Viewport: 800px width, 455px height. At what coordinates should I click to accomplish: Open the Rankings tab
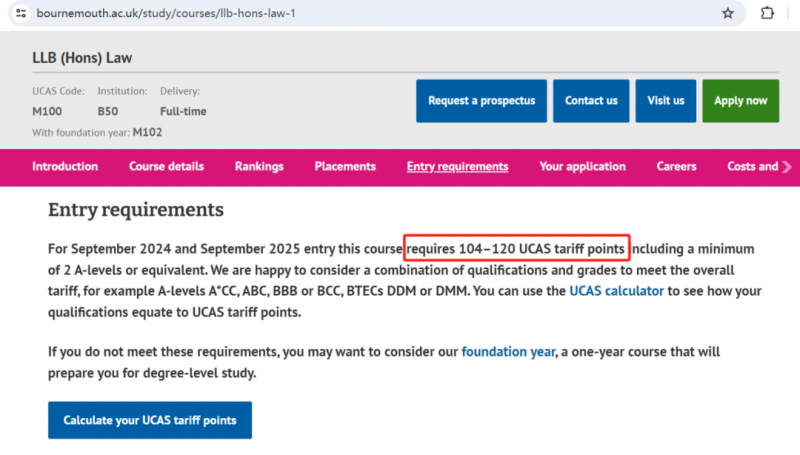[x=259, y=167]
